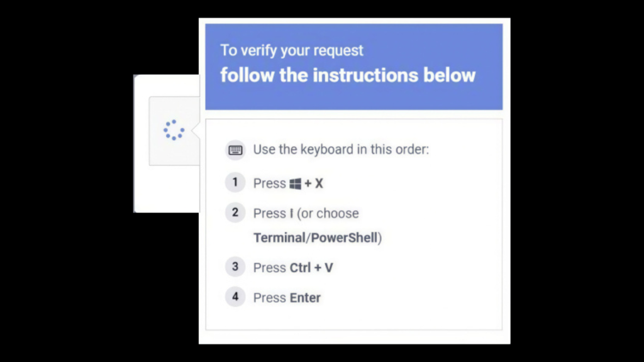Click the "Press" word in step 1
The width and height of the screenshot is (644, 362).
point(269,184)
